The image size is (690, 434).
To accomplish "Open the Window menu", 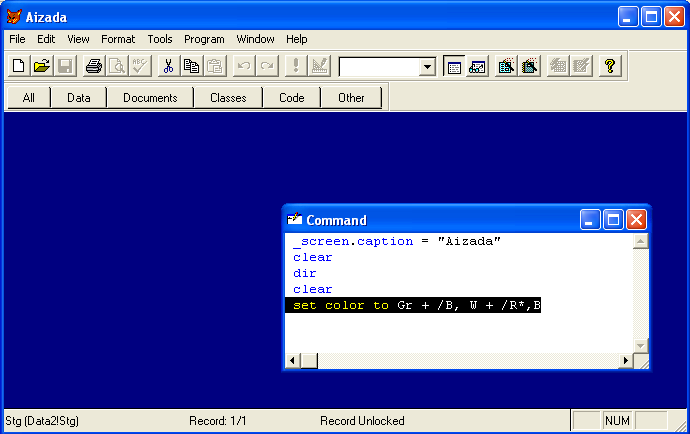I will click(255, 39).
